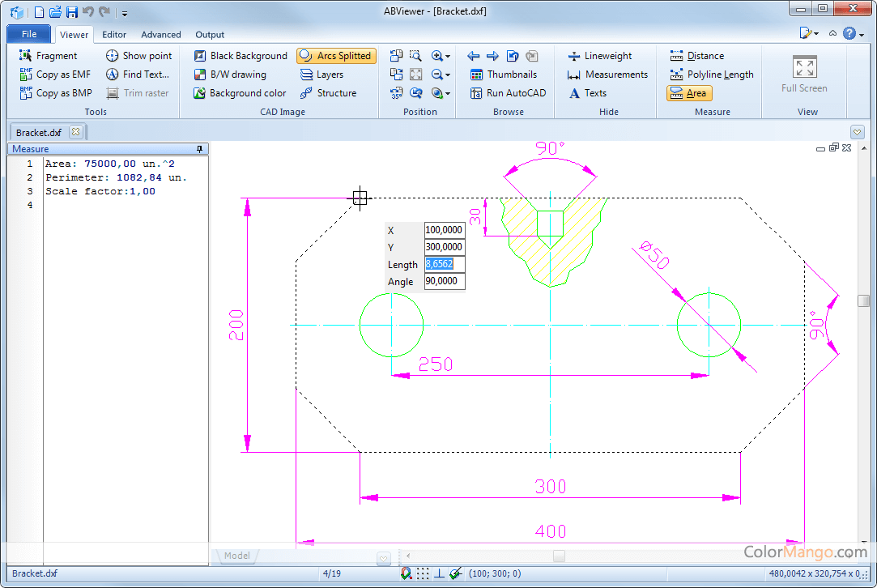This screenshot has height=588, width=877.
Task: Click Copy as EMF button
Action: (55, 75)
